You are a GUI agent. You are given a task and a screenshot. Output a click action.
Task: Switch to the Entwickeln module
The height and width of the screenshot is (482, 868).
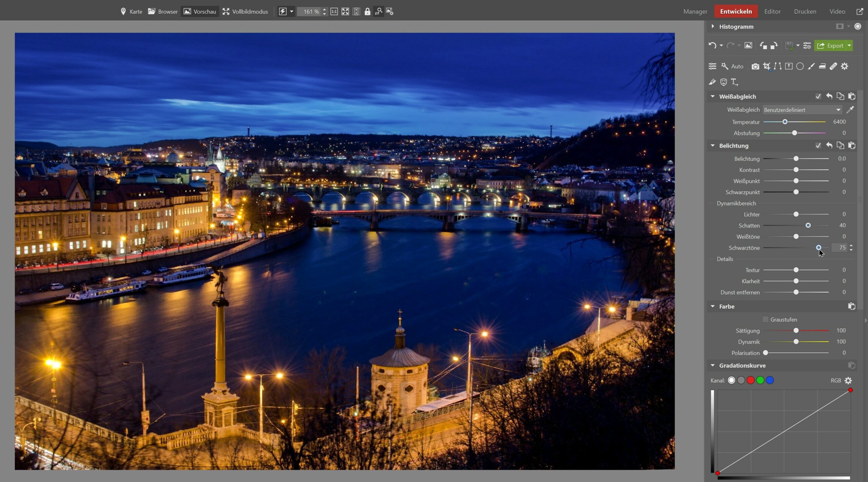click(736, 12)
